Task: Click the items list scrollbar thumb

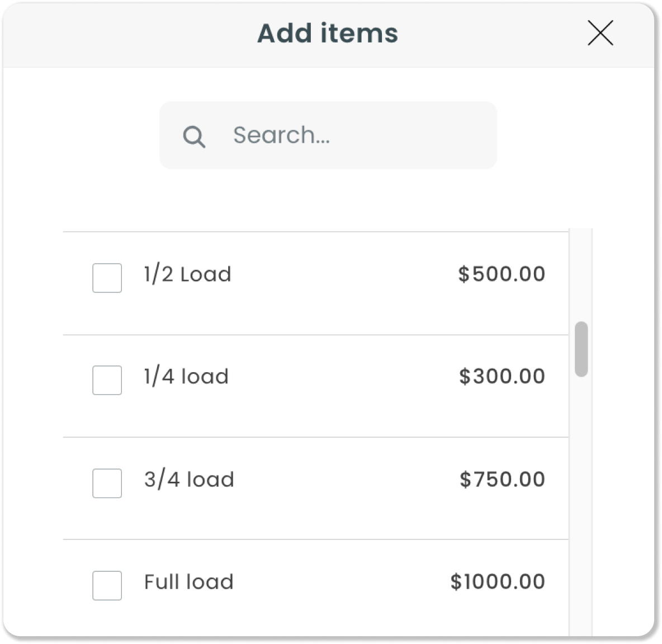Action: click(581, 349)
